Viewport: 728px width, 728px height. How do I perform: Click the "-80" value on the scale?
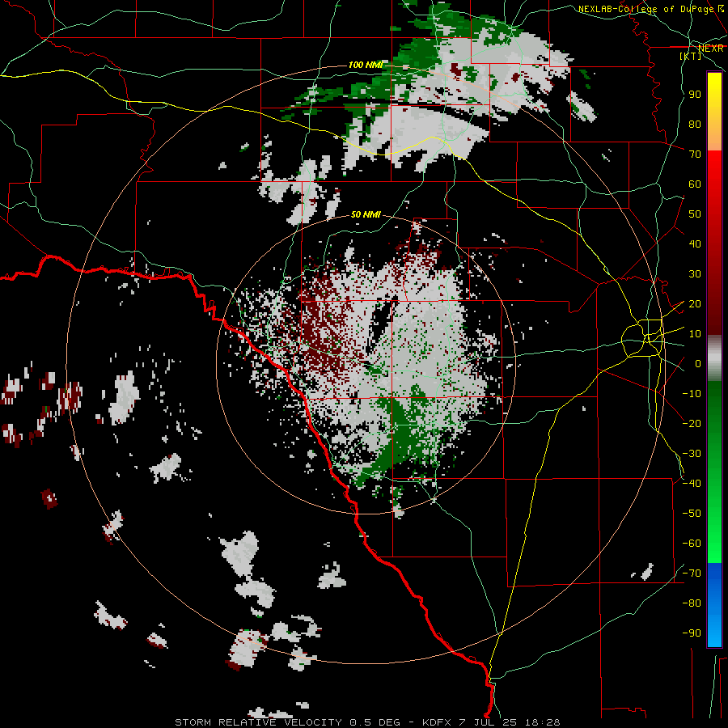coord(692,603)
